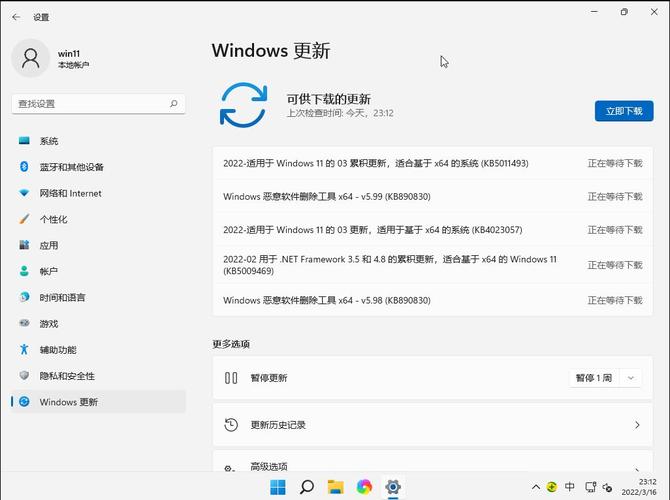Open 个性化 settings category
The image size is (670, 500).
point(98,219)
